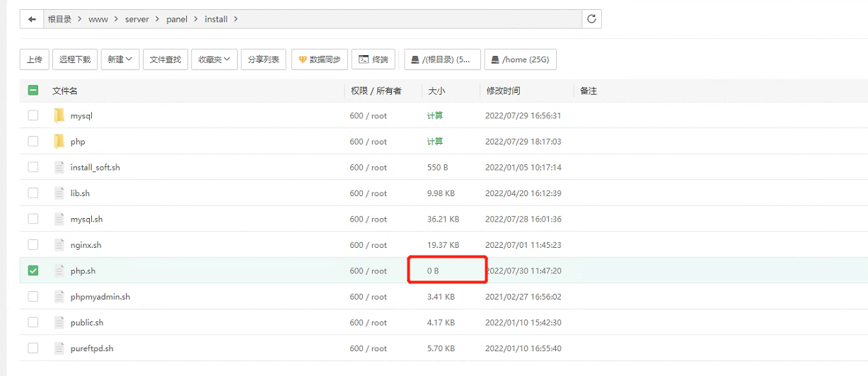Go to server in the path
Image resolution: width=868 pixels, height=376 pixels.
(x=137, y=19)
